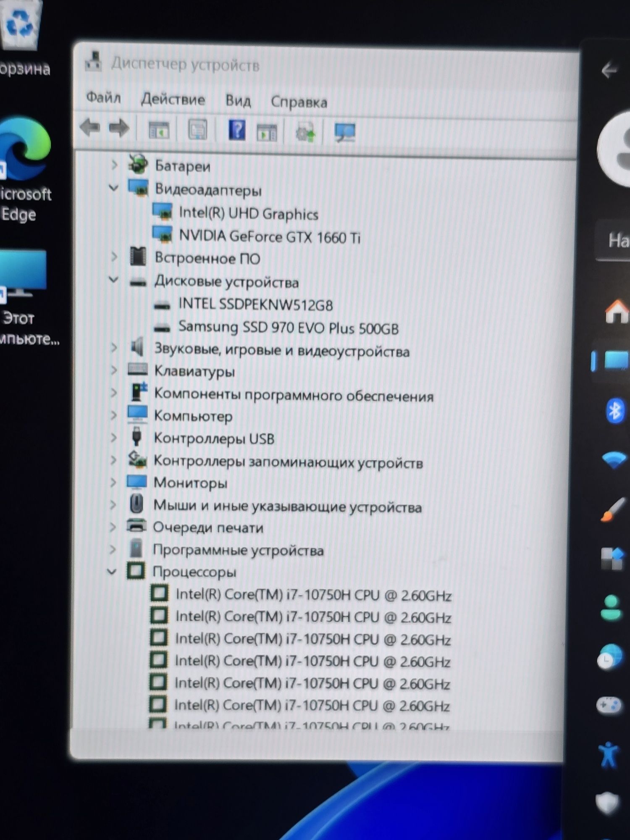Expand Мыши и иные указывающие устройства chevron
630x840 pixels.
(113, 504)
